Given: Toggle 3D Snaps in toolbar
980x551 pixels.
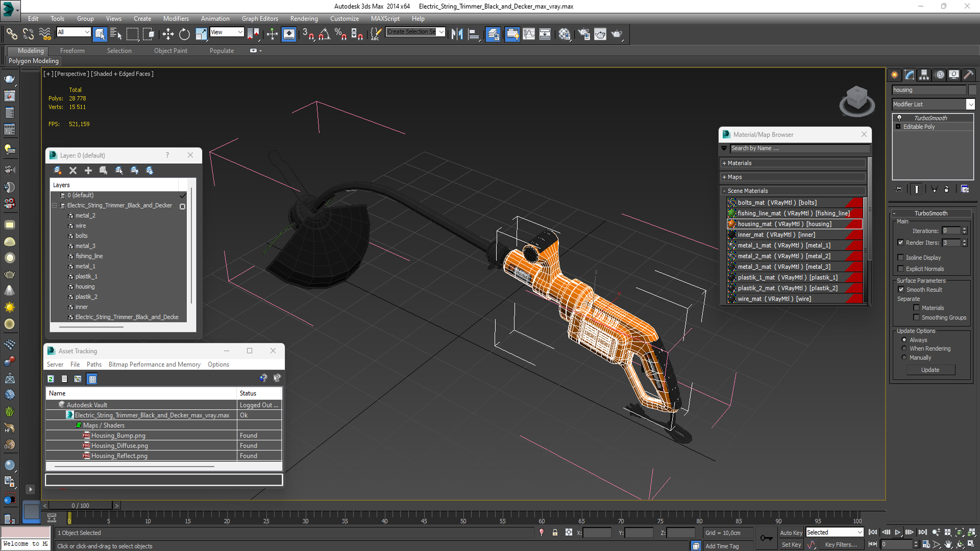Looking at the screenshot, I should point(308,34).
